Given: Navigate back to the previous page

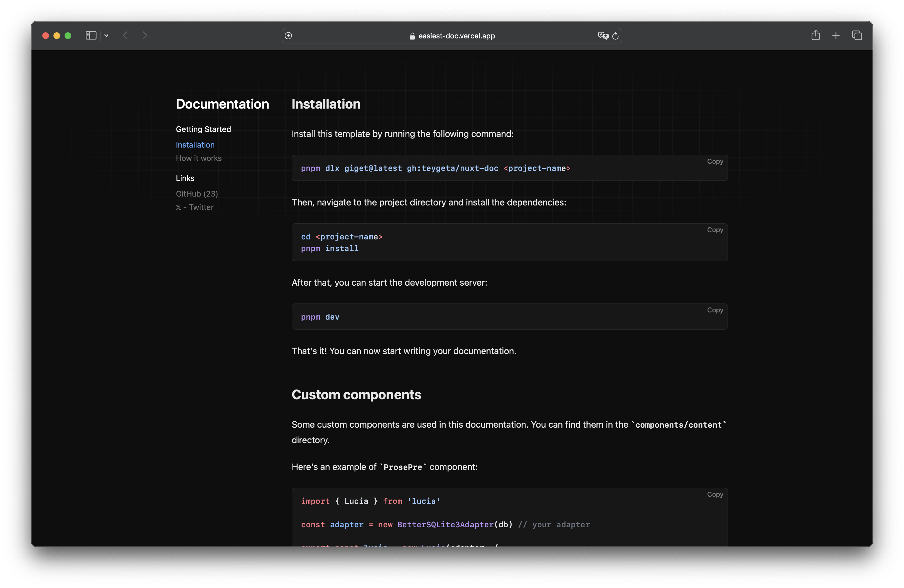Looking at the screenshot, I should pyautogui.click(x=125, y=35).
